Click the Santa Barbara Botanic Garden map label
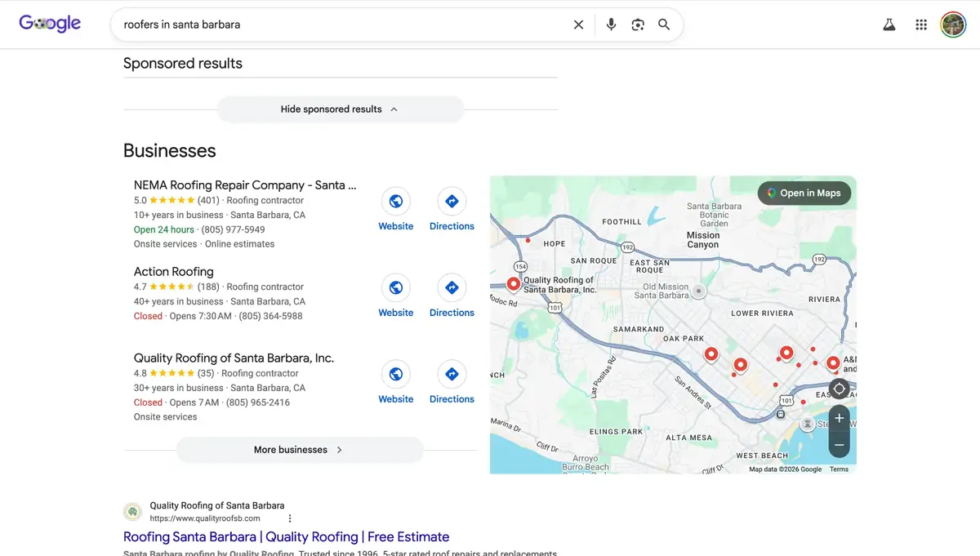The width and height of the screenshot is (980, 556). (x=714, y=215)
